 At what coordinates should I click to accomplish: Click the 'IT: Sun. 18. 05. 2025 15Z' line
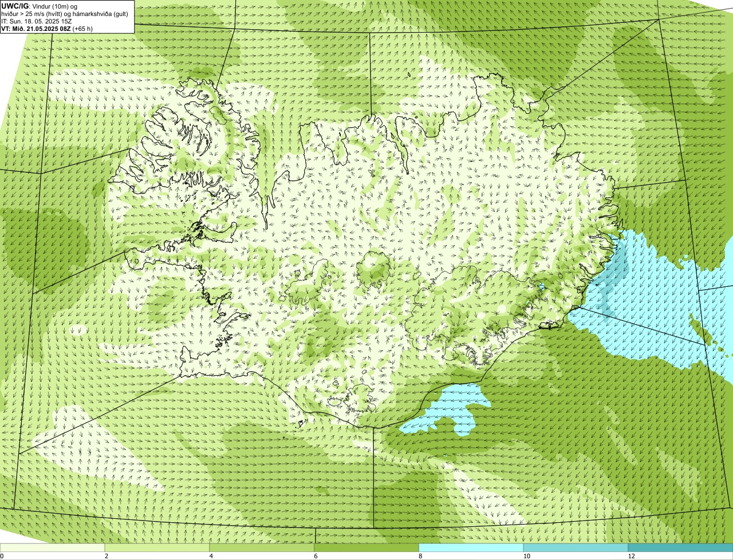37,21
